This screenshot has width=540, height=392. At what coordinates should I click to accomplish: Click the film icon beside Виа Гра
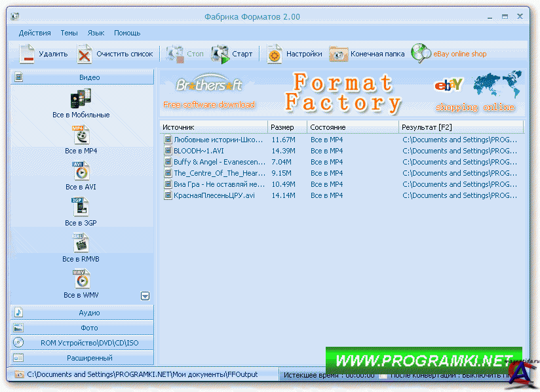pos(168,184)
